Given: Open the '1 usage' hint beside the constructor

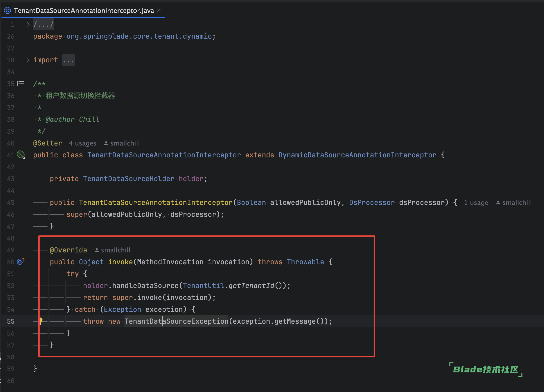Looking at the screenshot, I should [476, 203].
